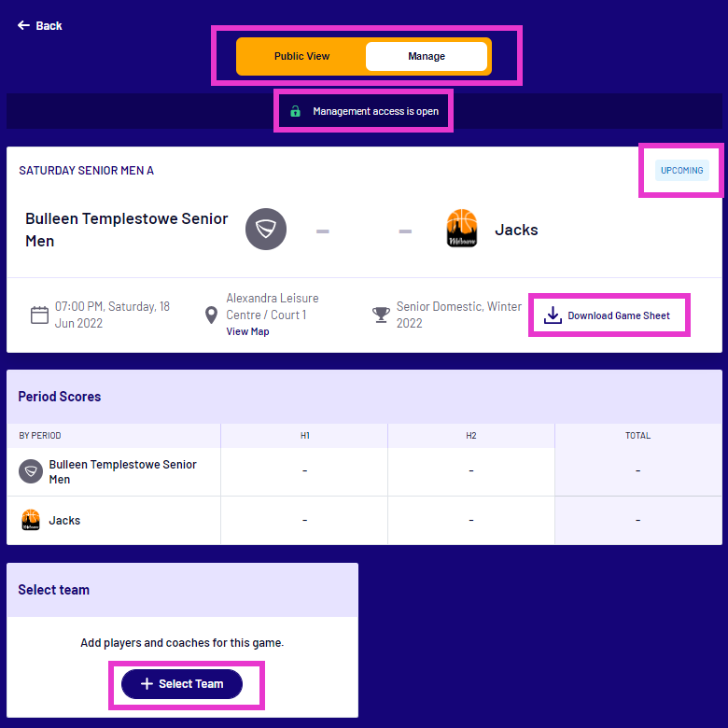Click the H2 column header
Viewport: 728px width, 728px height.
[x=471, y=436]
